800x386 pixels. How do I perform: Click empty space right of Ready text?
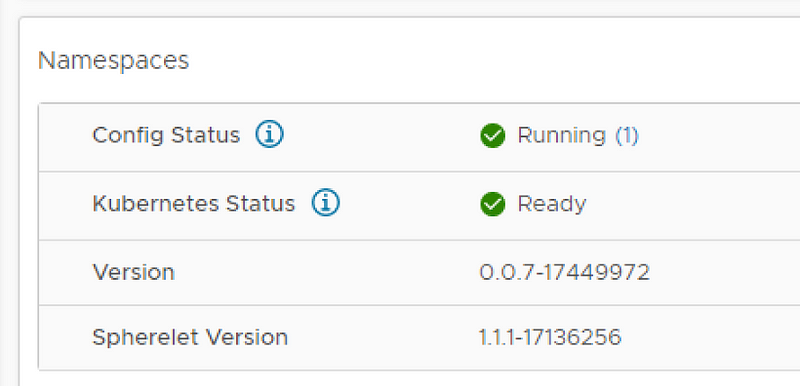[693, 204]
